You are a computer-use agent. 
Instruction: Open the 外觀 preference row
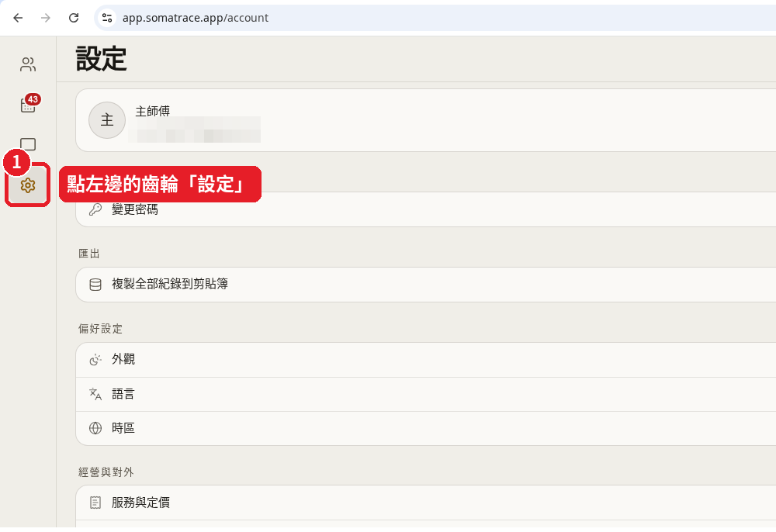(x=425, y=359)
